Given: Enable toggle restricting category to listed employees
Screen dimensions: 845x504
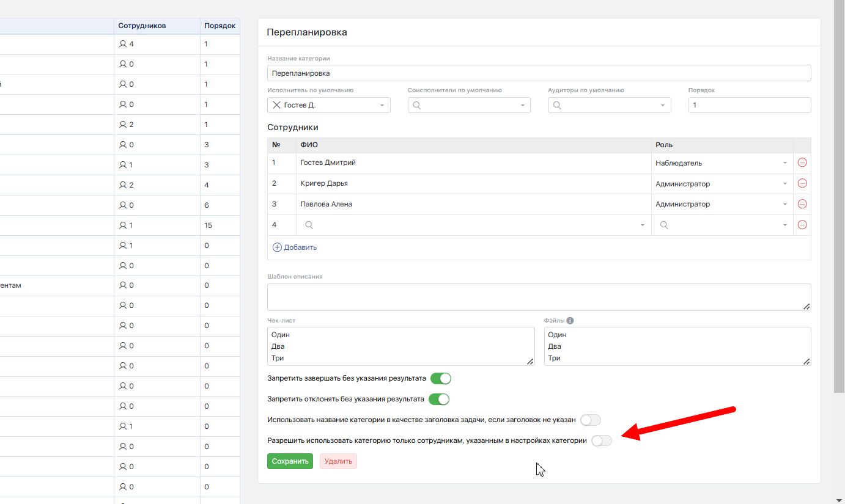Looking at the screenshot, I should pyautogui.click(x=601, y=441).
